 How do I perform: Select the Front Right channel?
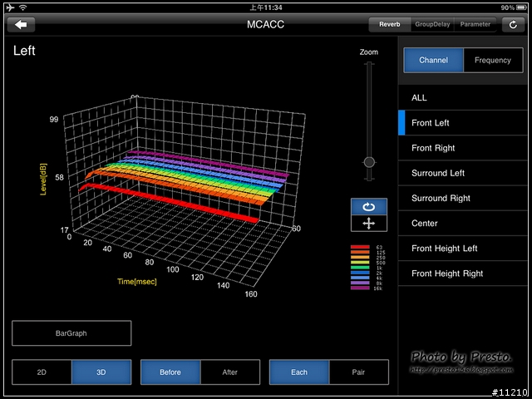tap(462, 148)
